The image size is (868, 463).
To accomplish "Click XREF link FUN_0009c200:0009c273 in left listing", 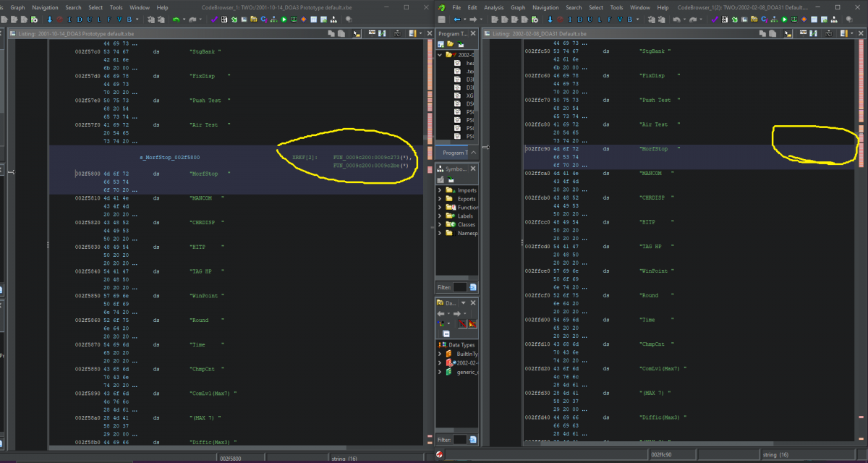I will tap(372, 157).
